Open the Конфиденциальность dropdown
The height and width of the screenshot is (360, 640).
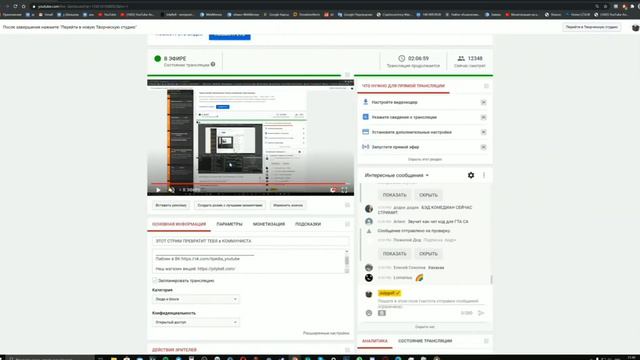pos(196,322)
